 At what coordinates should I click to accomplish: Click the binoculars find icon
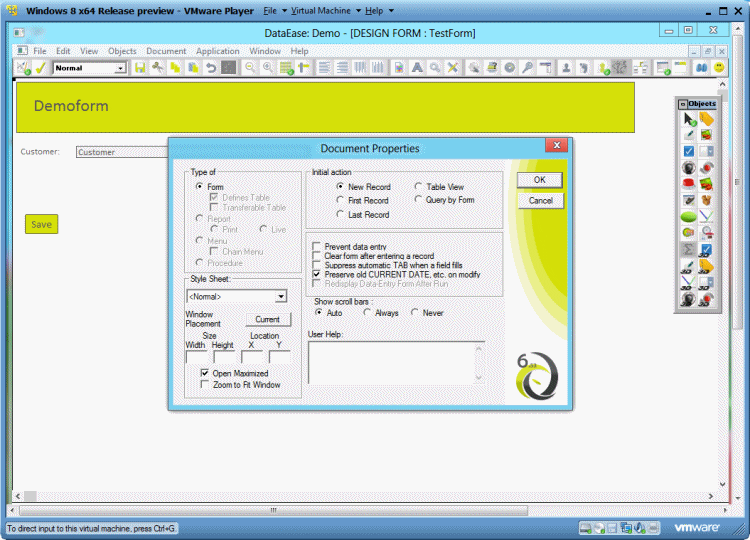click(x=701, y=68)
